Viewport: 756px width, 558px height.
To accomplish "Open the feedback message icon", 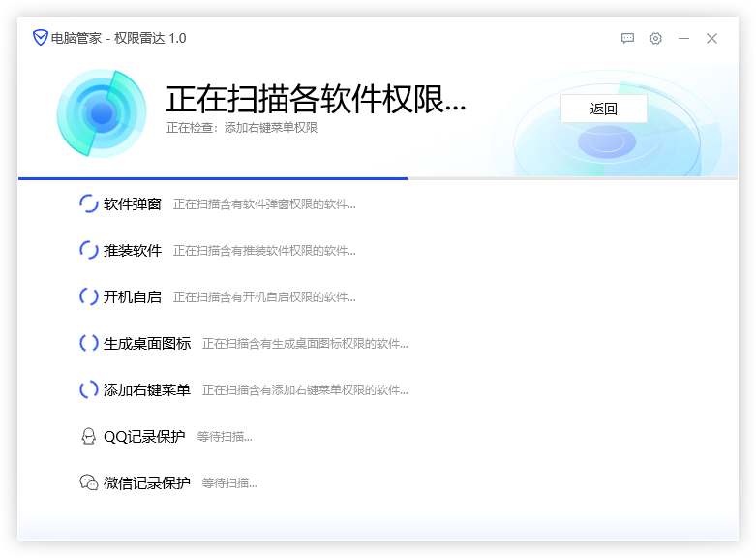I will tap(627, 38).
